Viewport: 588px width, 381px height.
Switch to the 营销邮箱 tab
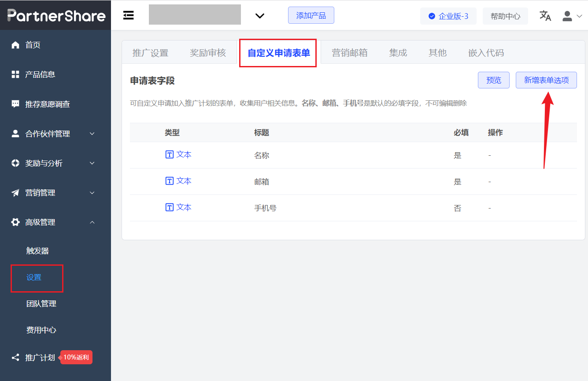pos(350,52)
